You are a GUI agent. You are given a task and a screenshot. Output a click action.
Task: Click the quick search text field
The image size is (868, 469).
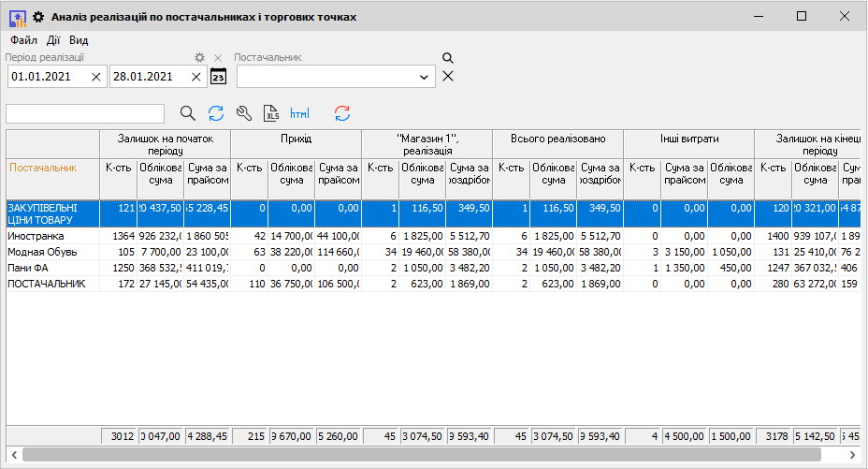(85, 113)
